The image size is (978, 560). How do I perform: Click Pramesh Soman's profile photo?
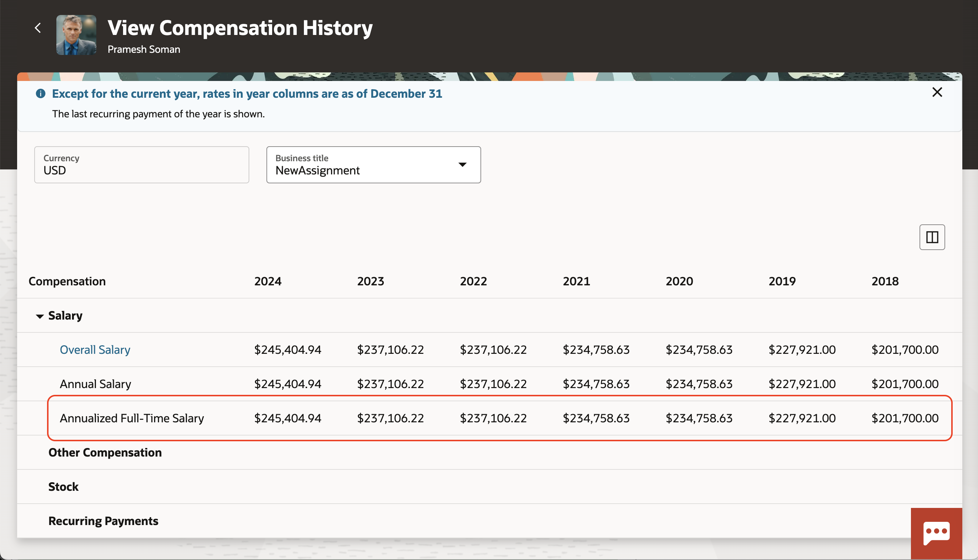point(76,35)
